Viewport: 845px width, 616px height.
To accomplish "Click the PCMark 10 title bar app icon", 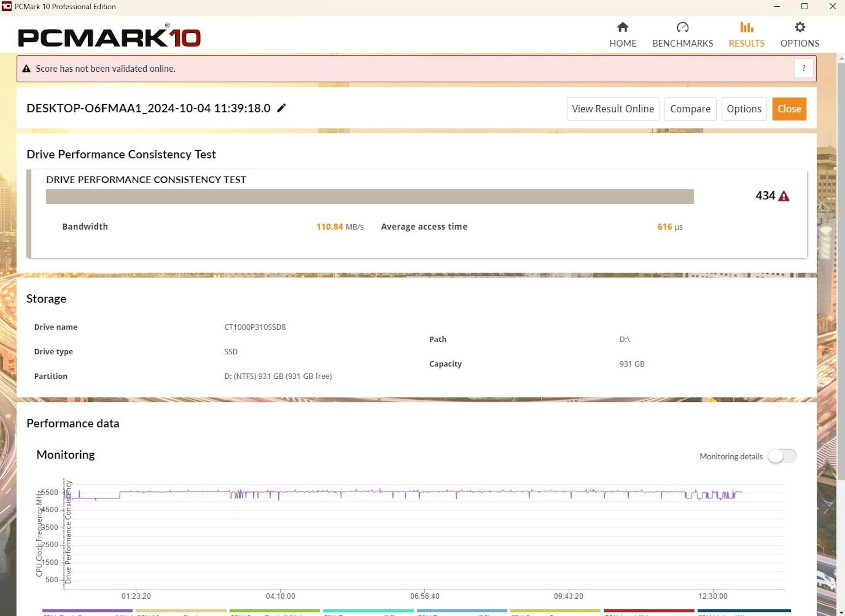I will pos(6,6).
